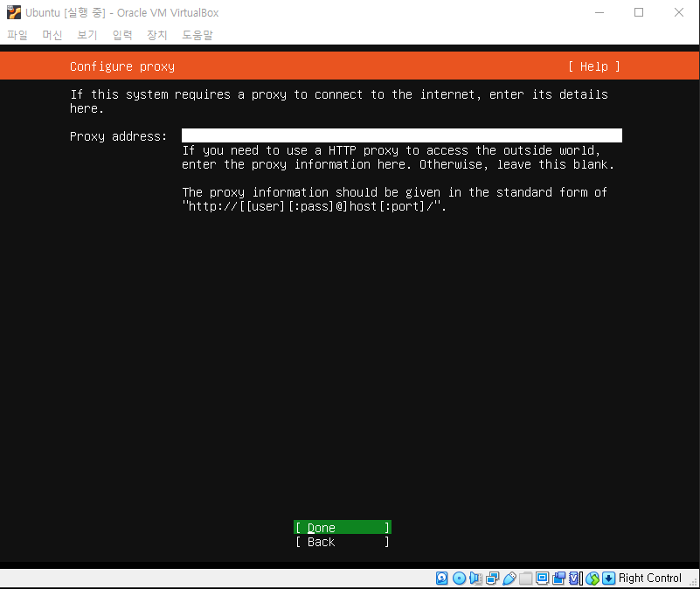
Task: Open the 파일 menu
Action: click(x=17, y=35)
